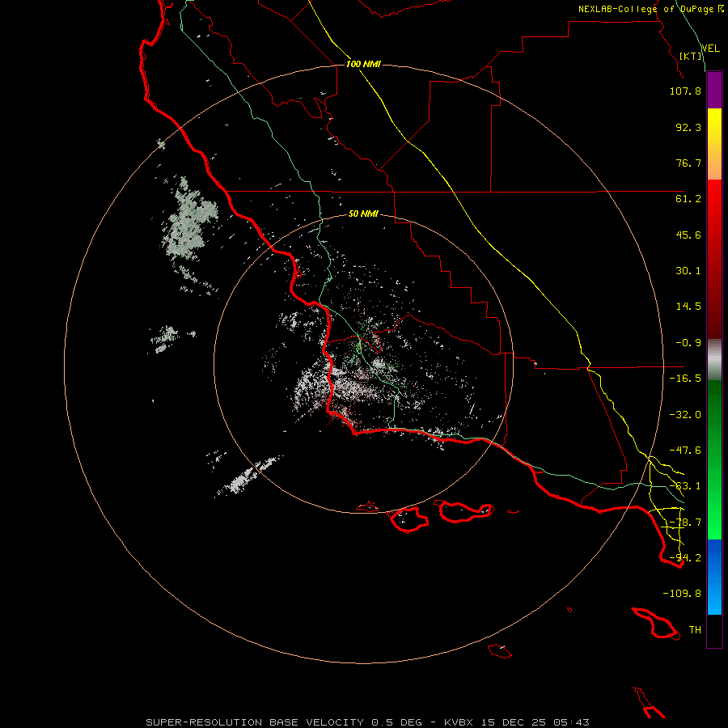Click the -109.8 legend value

(682, 594)
